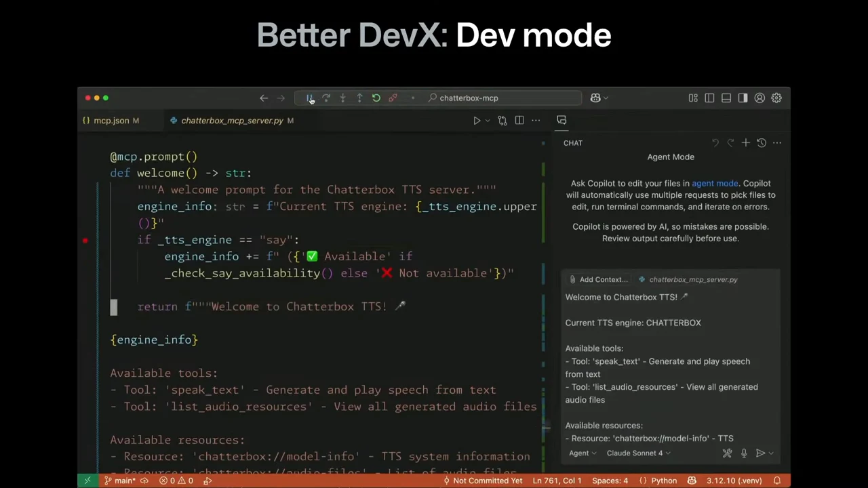868x488 pixels.
Task: Open editor More Actions ellipsis
Action: pos(536,121)
